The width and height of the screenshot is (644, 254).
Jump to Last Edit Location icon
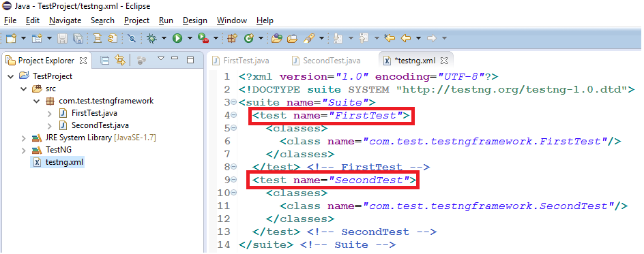389,39
